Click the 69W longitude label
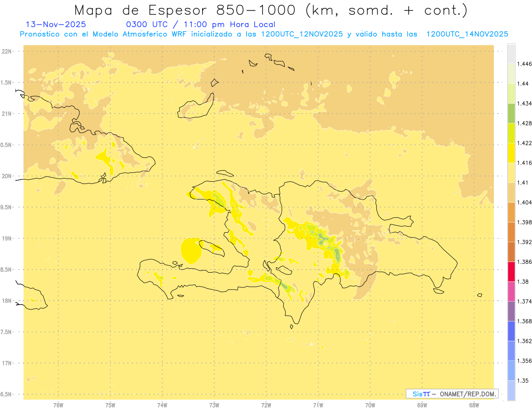The height and width of the screenshot is (411, 532). [x=422, y=405]
